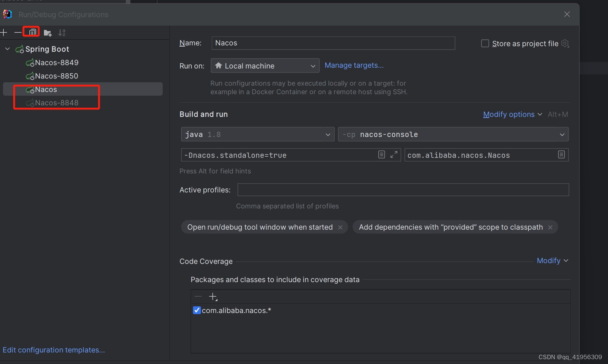Expand the VM options field editor

tap(394, 154)
